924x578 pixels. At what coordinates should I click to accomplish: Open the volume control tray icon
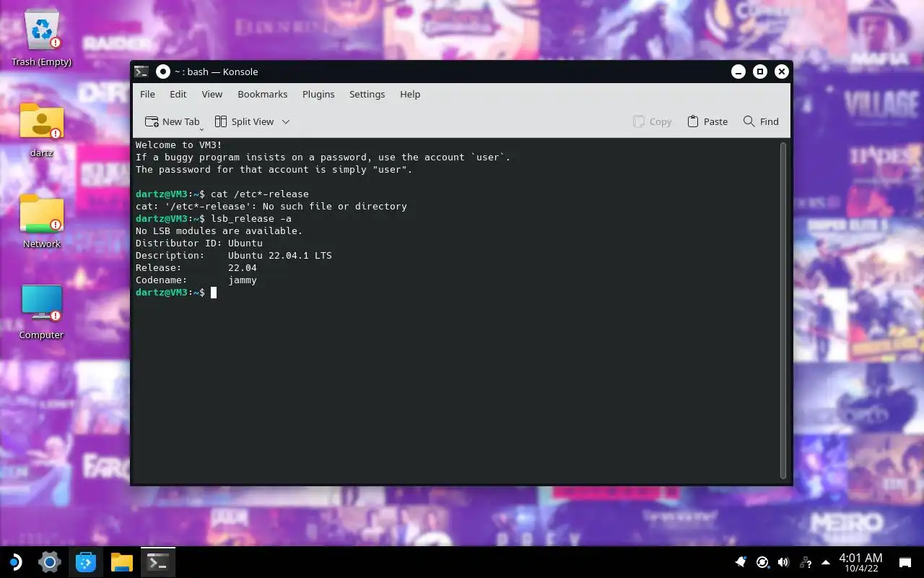coord(783,562)
